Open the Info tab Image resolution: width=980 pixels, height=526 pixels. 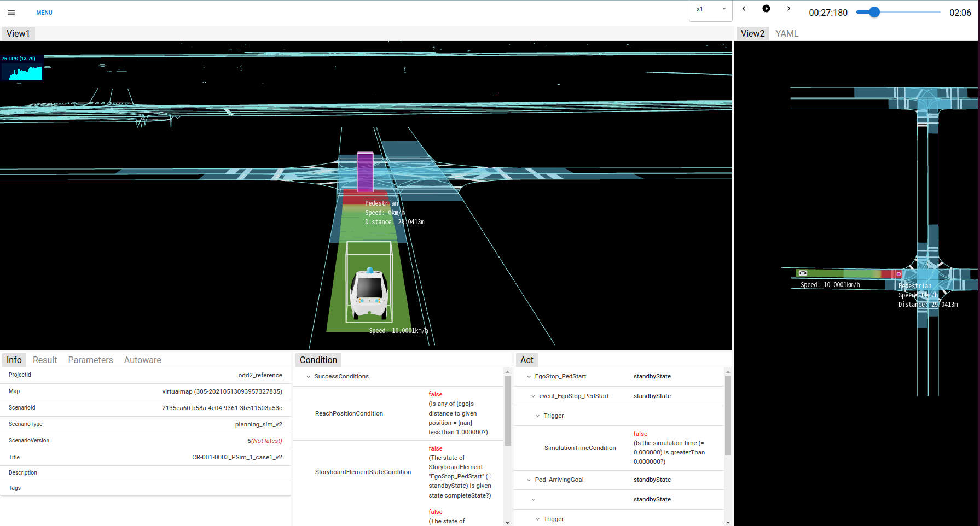point(14,360)
